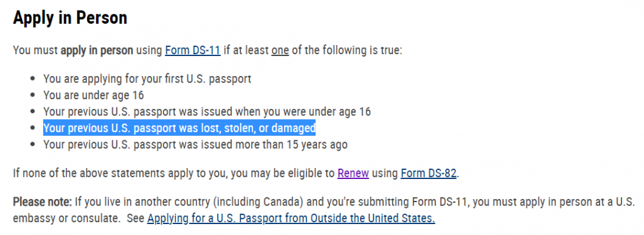
Task: Click the first U.S. passport bullet text
Action: click(147, 79)
